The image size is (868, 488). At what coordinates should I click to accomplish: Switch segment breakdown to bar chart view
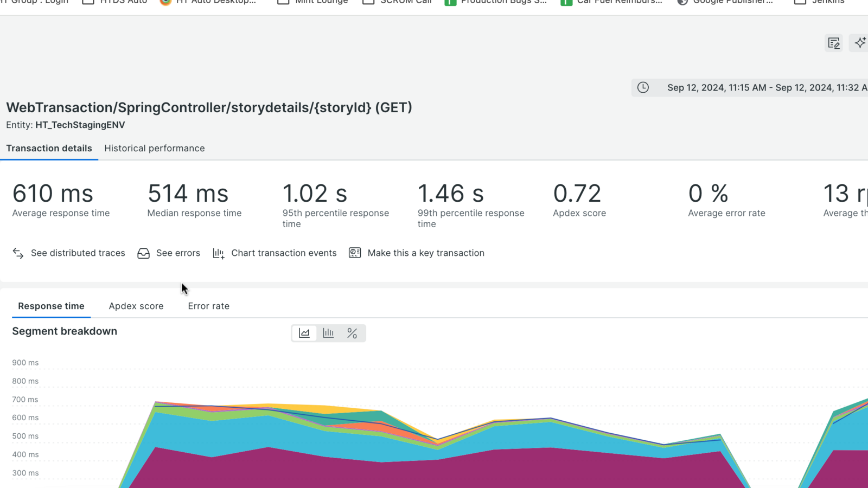[328, 333]
